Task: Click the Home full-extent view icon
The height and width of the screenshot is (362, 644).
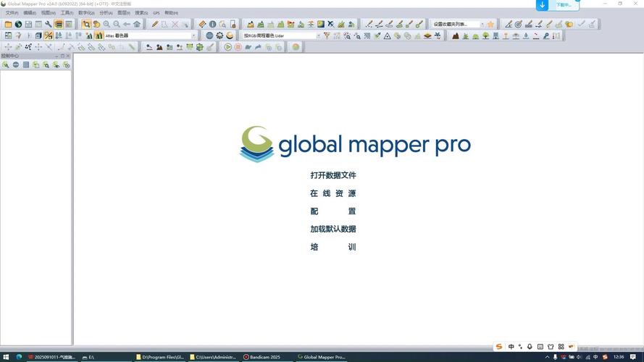Action: (137, 24)
